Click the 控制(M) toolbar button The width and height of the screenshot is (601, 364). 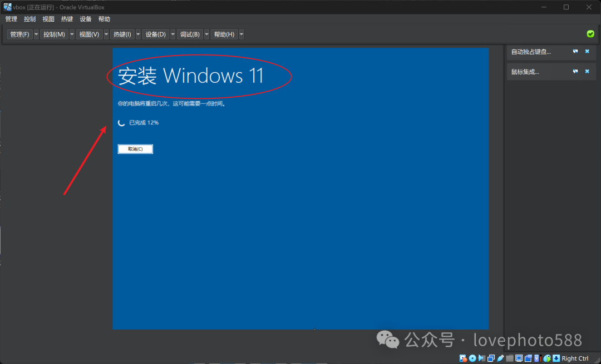[x=54, y=34]
